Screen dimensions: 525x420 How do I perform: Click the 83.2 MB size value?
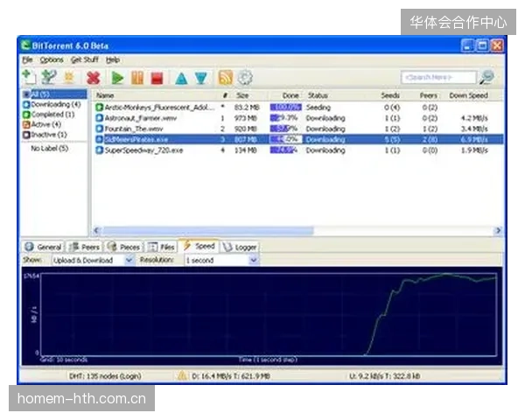(x=247, y=107)
